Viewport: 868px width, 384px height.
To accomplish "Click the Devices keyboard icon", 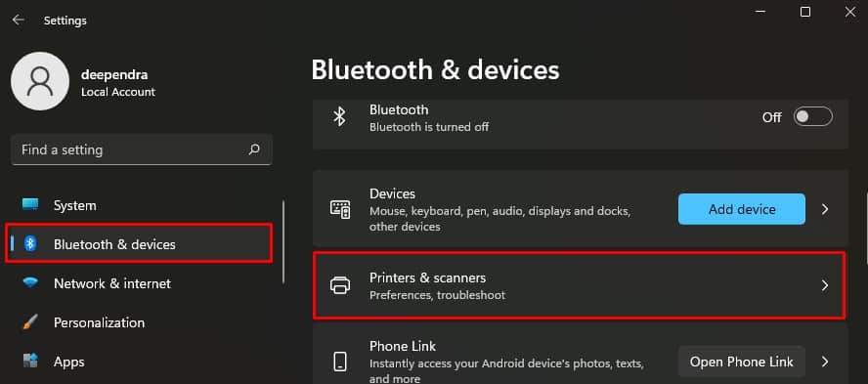I will (x=340, y=209).
